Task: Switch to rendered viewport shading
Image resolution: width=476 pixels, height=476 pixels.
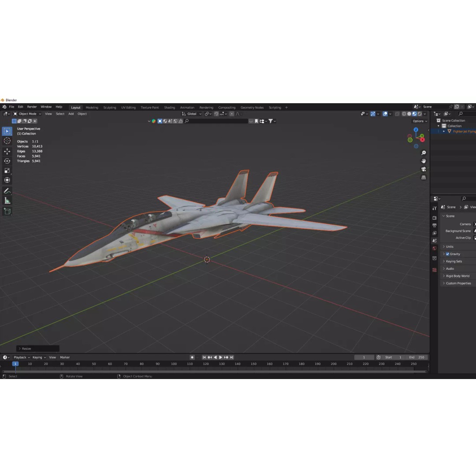Action: (x=420, y=114)
